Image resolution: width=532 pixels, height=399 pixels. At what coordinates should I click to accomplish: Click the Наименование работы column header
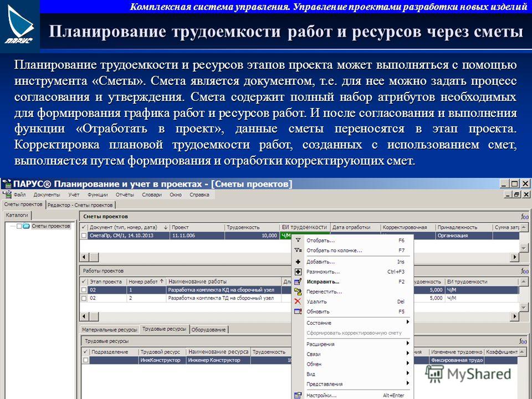pos(224,282)
